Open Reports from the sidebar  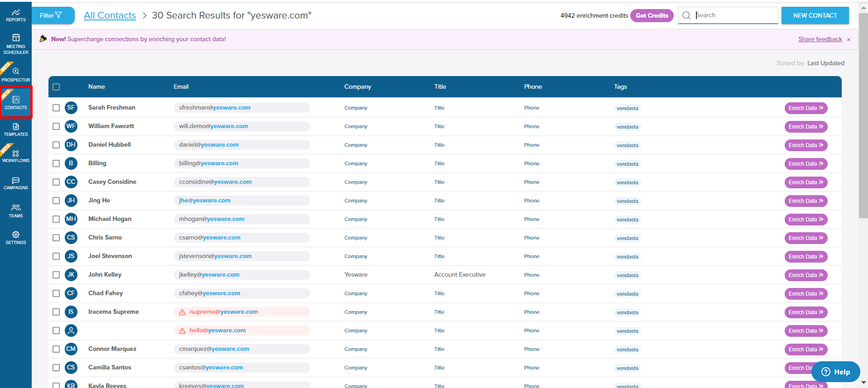[16, 15]
